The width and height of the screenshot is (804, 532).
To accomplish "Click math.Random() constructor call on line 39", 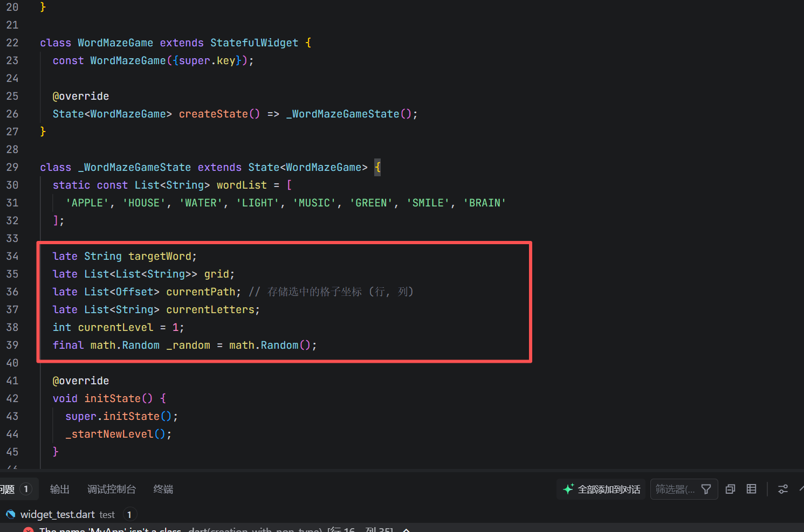I will coord(270,345).
